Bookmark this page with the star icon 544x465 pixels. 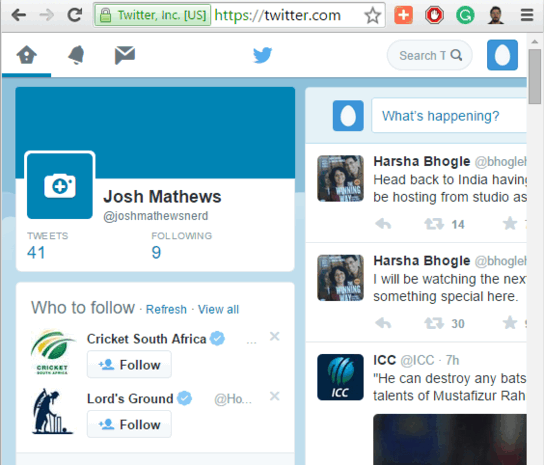tap(373, 15)
